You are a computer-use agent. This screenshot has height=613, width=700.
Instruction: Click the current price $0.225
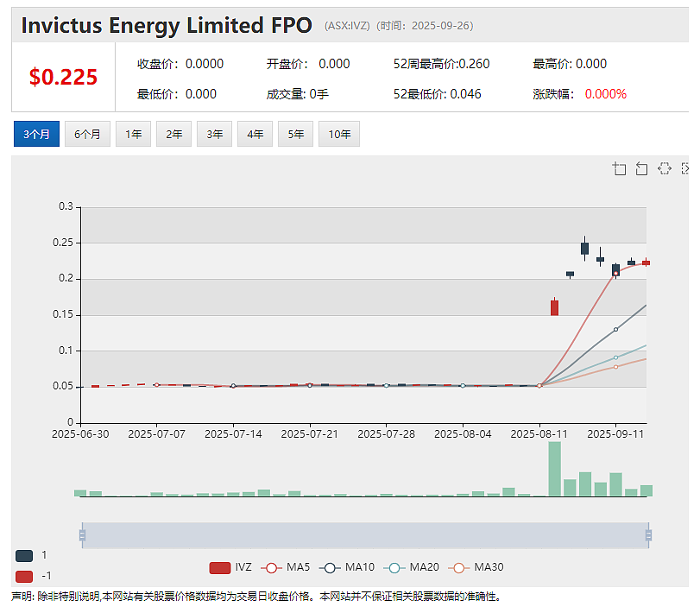click(x=63, y=77)
